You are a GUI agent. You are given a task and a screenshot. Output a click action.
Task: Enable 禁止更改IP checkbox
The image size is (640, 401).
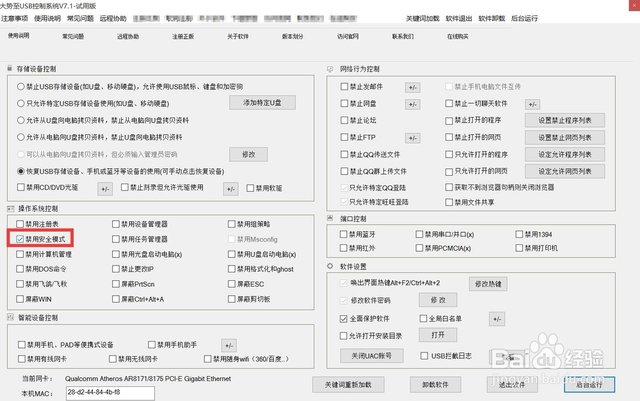[x=116, y=269]
